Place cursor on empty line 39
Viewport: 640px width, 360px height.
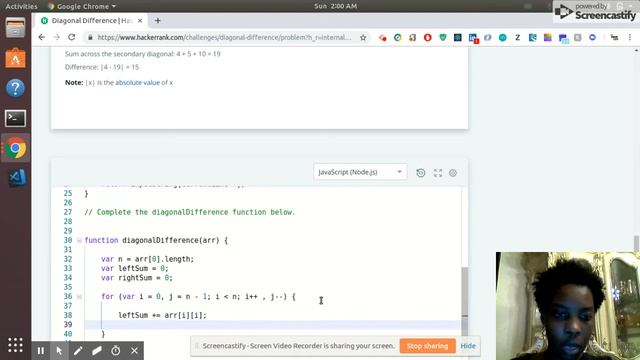click(x=272, y=324)
